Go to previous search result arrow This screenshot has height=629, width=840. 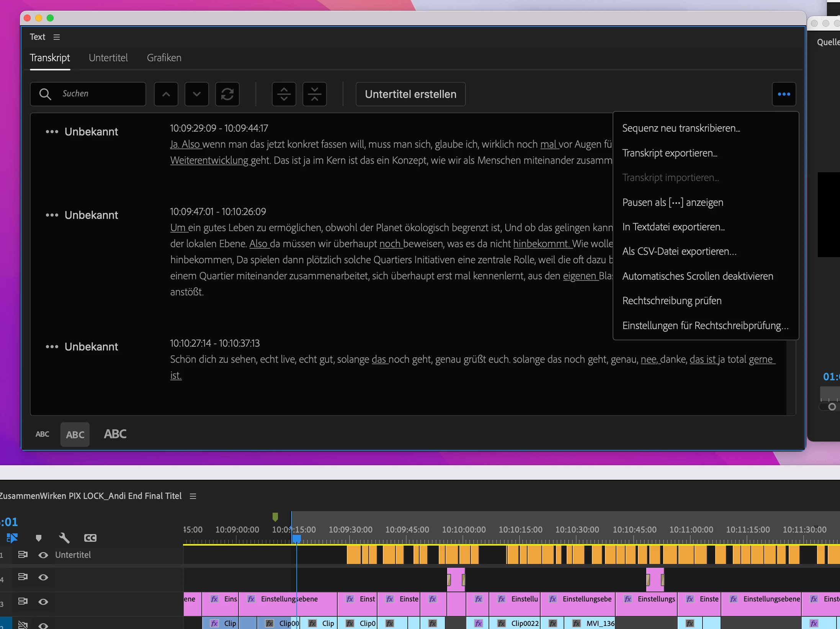(x=166, y=94)
